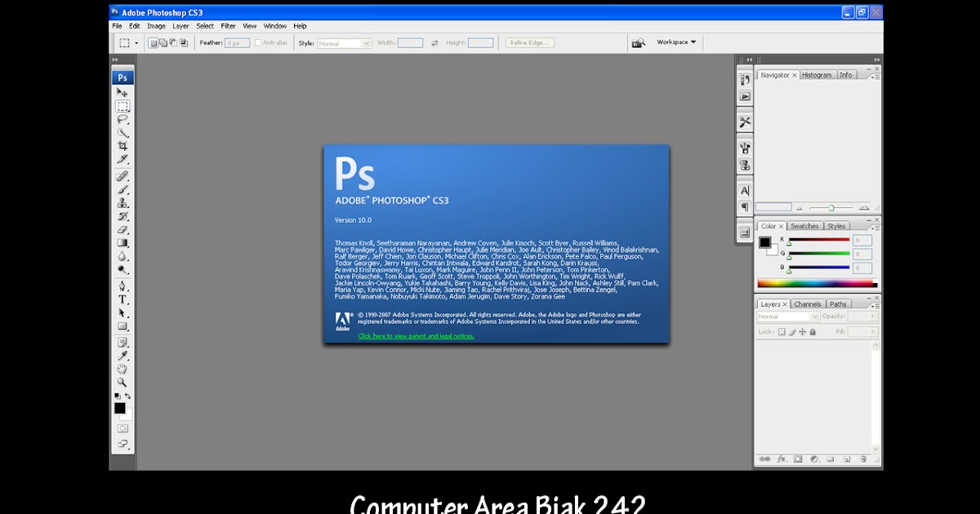Select the Eyedropper tool
Image resolution: width=980 pixels, height=514 pixels.
pyautogui.click(x=122, y=356)
